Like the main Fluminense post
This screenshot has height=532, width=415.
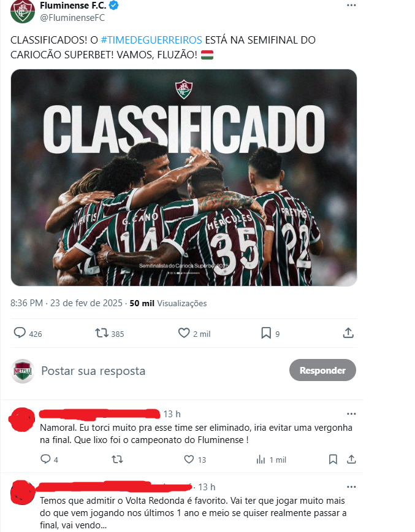click(x=184, y=333)
